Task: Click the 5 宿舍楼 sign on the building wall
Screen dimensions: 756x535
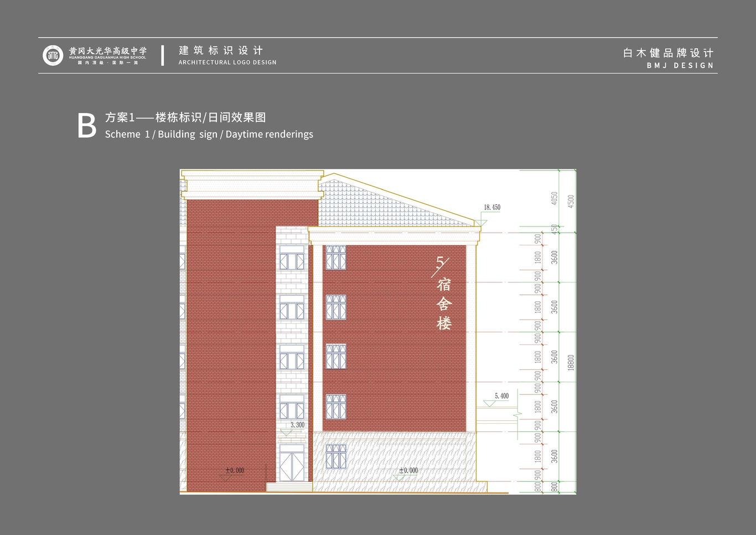Action: click(x=443, y=294)
